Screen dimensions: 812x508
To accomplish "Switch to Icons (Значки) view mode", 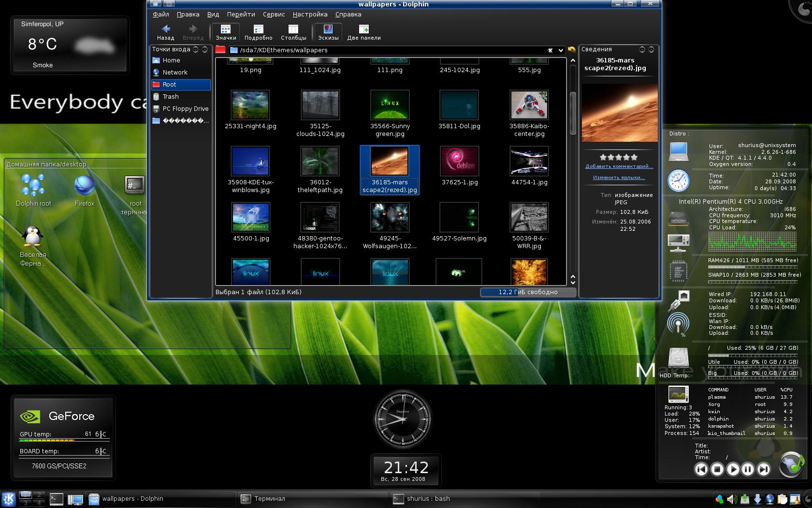I will pyautogui.click(x=226, y=32).
